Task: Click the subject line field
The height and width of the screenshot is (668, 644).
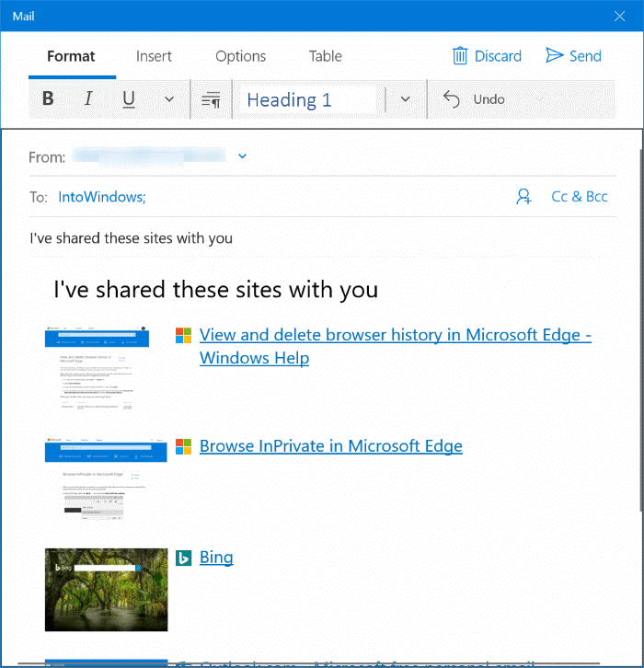Action: [323, 238]
